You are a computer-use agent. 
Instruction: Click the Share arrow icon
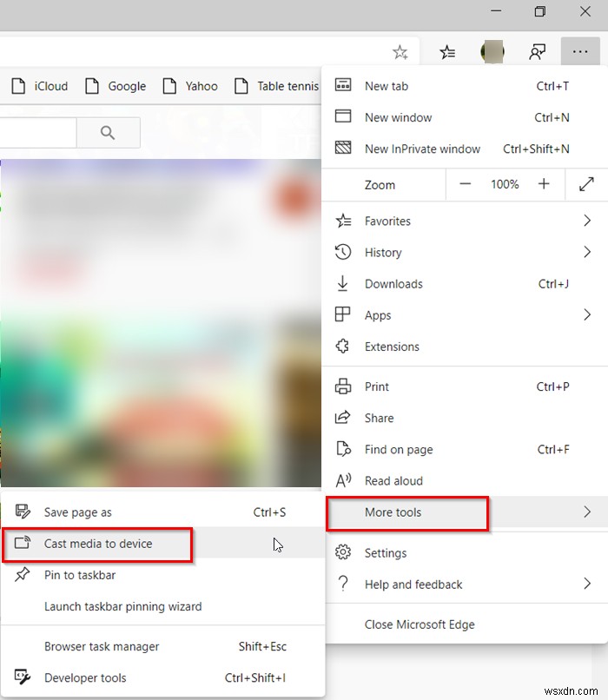tap(342, 418)
